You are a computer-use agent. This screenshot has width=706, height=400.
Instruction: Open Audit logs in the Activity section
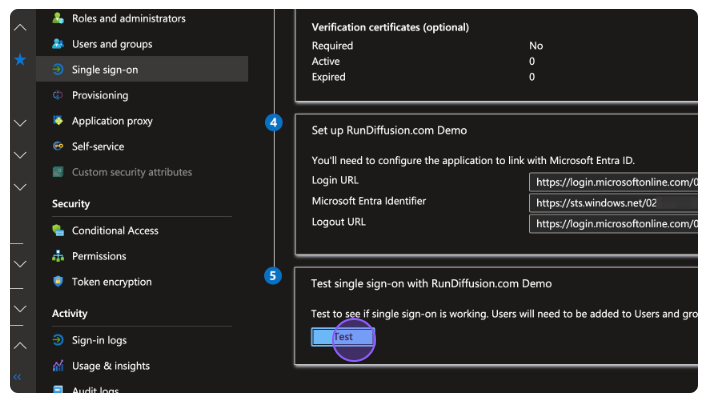click(x=95, y=390)
